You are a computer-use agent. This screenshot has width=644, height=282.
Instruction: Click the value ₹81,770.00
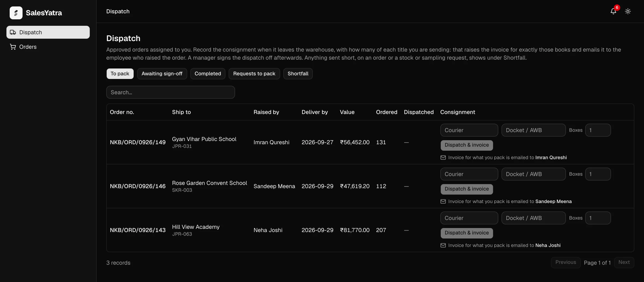click(x=355, y=230)
